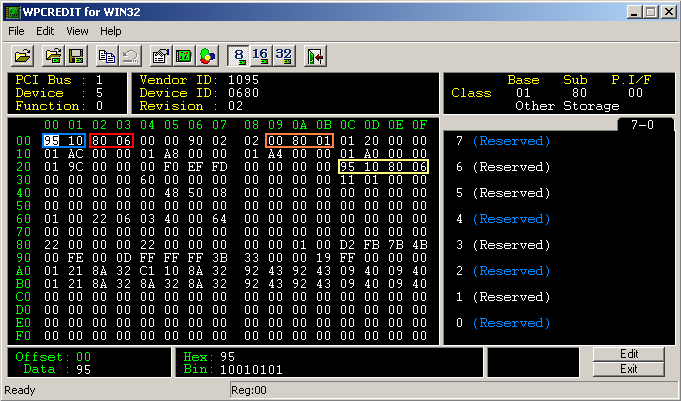Click the Other Storage class label
This screenshot has height=401, width=681.
[567, 106]
